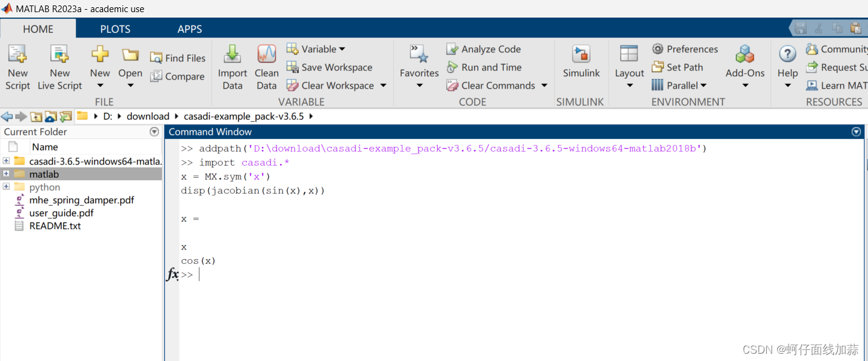The width and height of the screenshot is (868, 361).
Task: Select the Clean Data tool
Action: [266, 67]
